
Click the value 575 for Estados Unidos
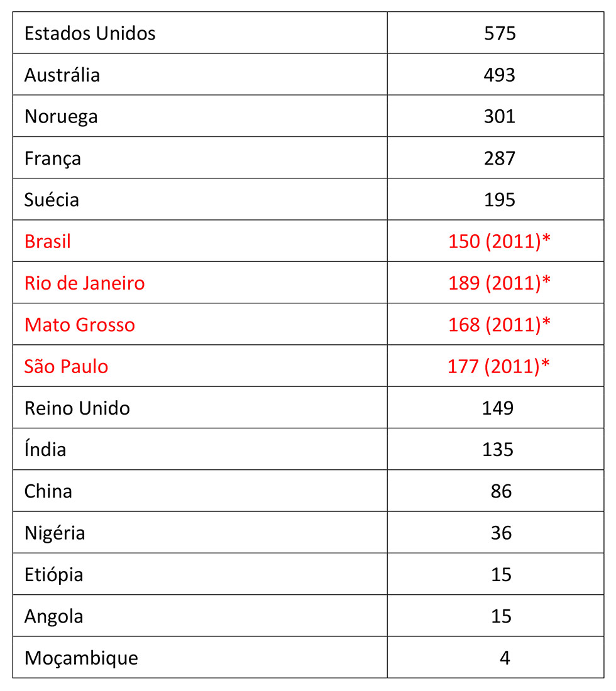point(500,33)
